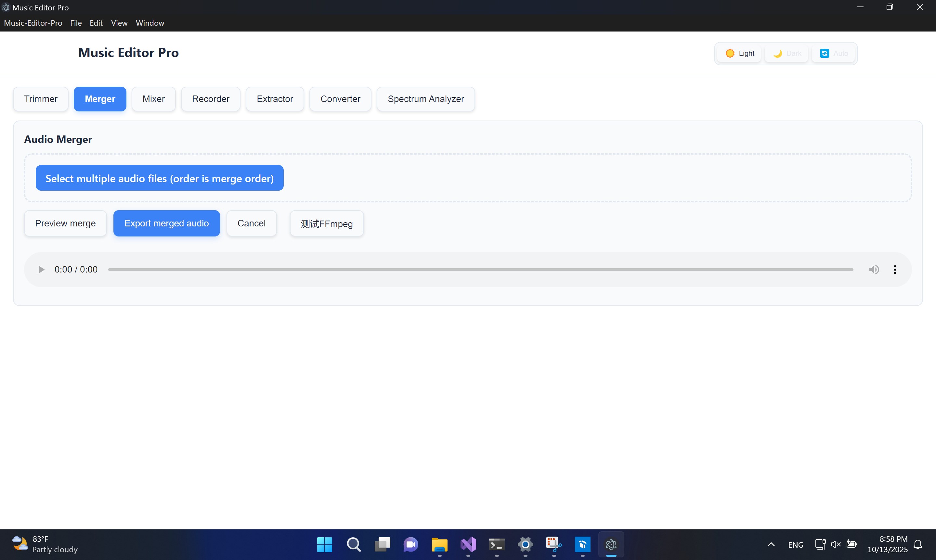Open Snipping Tool from taskbar

pyautogui.click(x=554, y=544)
